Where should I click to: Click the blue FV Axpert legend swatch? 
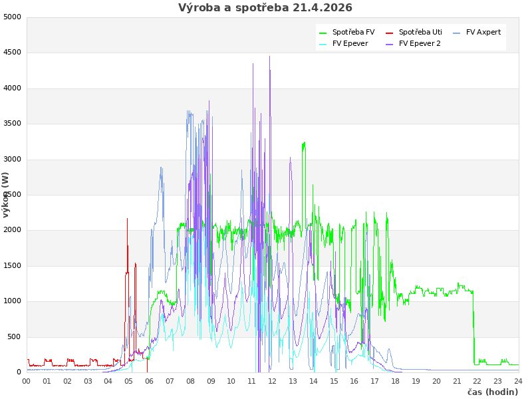click(456, 33)
